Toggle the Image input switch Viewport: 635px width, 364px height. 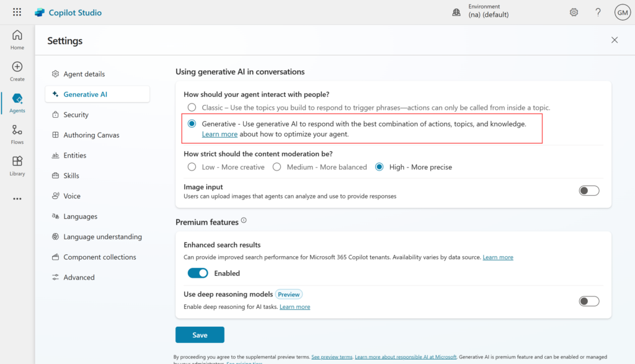coord(589,191)
